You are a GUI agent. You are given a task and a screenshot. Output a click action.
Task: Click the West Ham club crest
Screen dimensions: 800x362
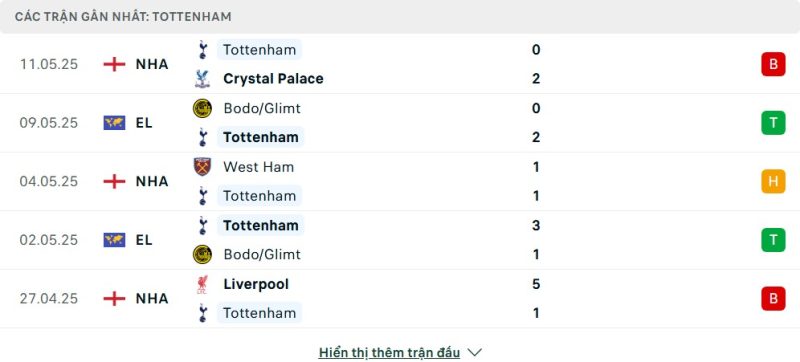click(x=203, y=167)
